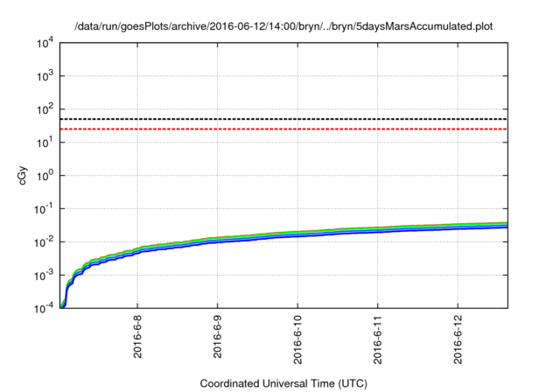Click the Coordinated Universal Time (UTC) label

click(x=283, y=383)
